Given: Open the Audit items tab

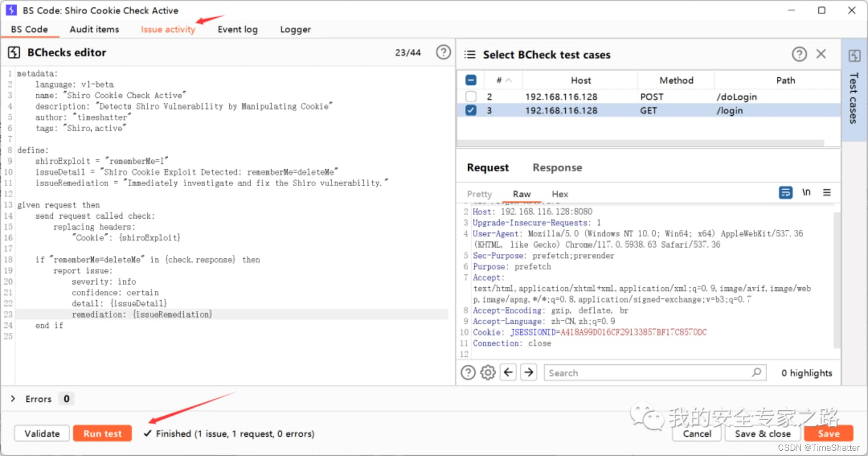Looking at the screenshot, I should pos(94,29).
